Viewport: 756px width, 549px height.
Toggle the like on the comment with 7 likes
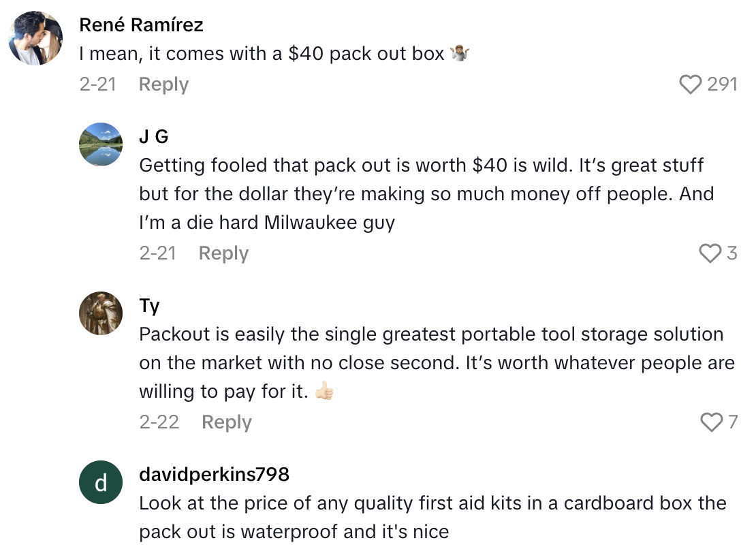point(712,422)
